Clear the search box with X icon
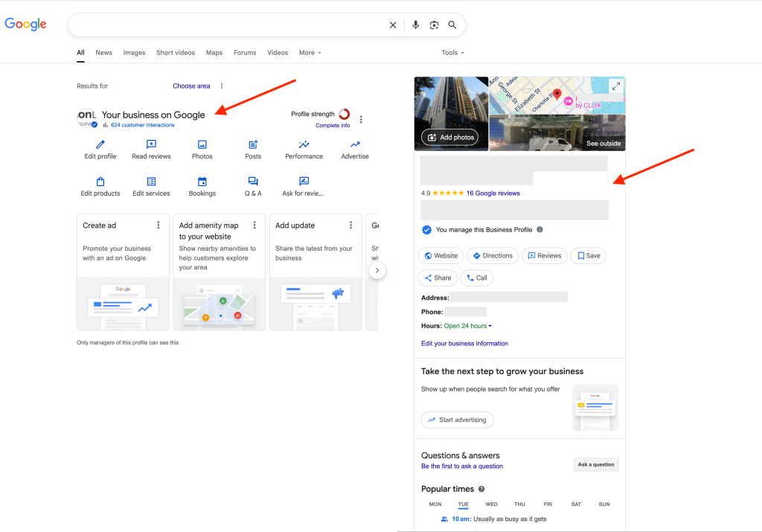762x532 pixels. 393,25
